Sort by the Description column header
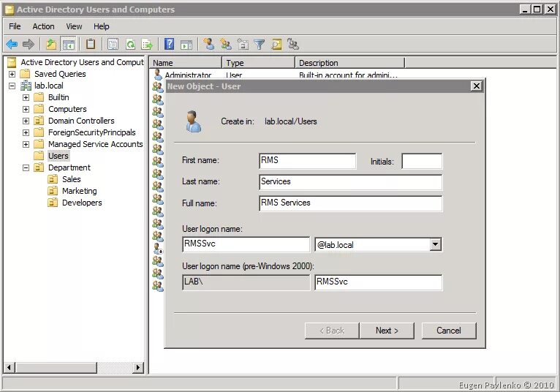The width and height of the screenshot is (560, 392). pyautogui.click(x=350, y=63)
